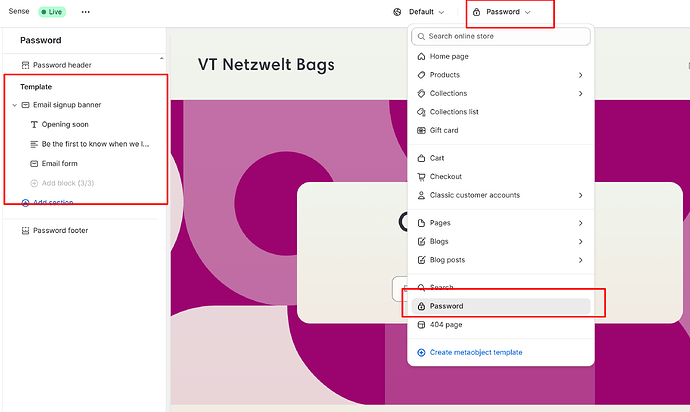The image size is (690, 412).
Task: Expand the Collections submenu arrow
Action: [580, 94]
